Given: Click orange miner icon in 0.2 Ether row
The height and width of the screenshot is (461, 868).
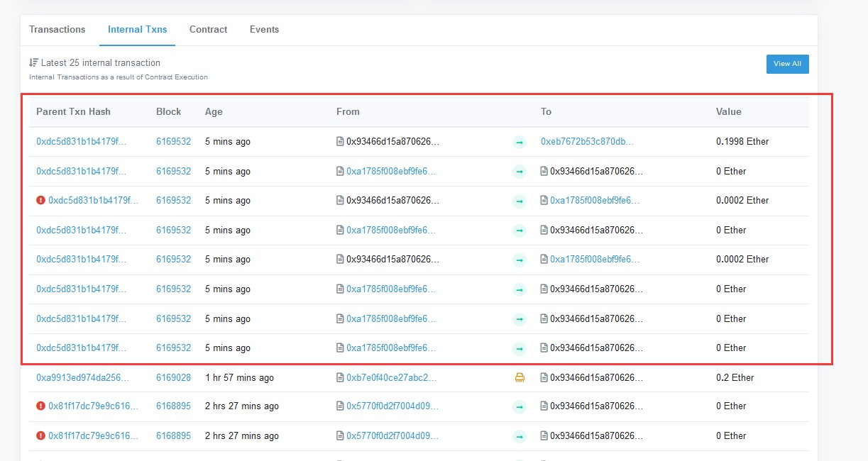Looking at the screenshot, I should coord(520,378).
